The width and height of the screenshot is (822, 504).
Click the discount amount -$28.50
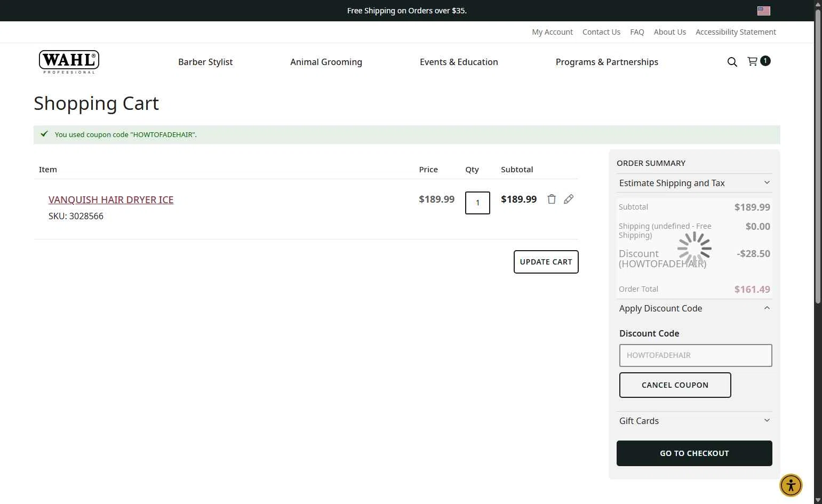[x=753, y=253]
